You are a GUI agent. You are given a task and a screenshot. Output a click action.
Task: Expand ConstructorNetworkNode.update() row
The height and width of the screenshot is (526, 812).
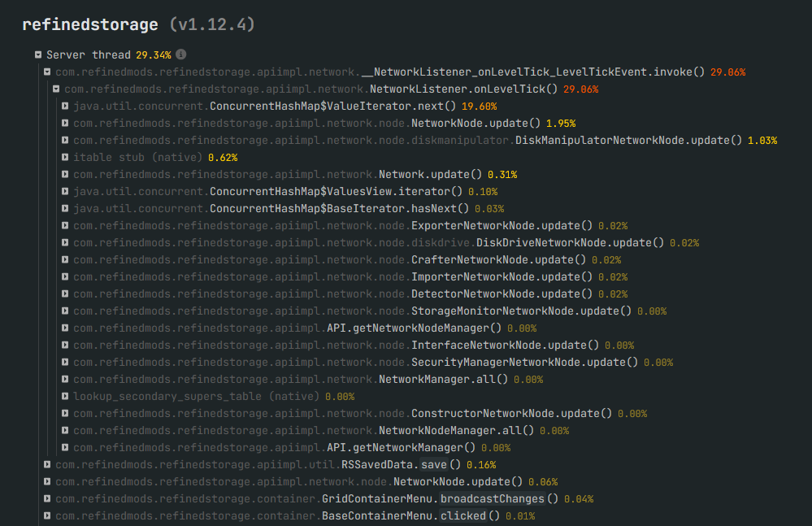tap(65, 414)
